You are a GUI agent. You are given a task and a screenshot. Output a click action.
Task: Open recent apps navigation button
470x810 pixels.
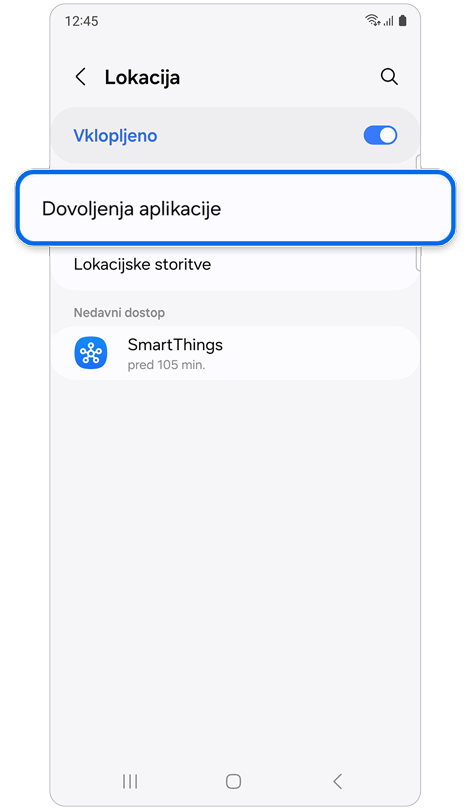coord(130,781)
